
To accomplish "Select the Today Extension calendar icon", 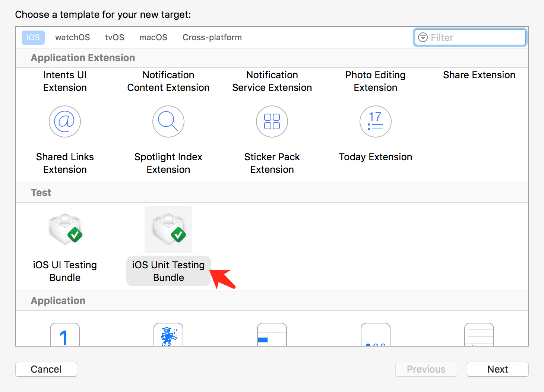I will [x=376, y=121].
